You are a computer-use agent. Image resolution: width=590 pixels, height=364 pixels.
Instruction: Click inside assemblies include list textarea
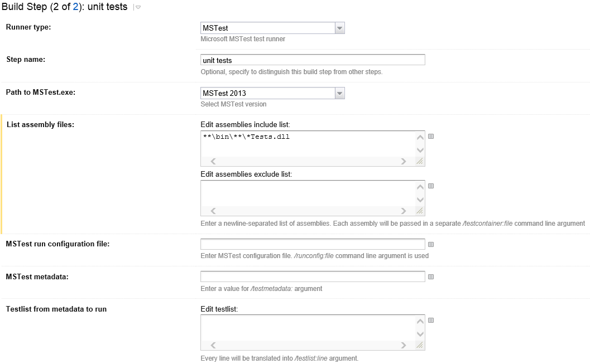[308, 144]
